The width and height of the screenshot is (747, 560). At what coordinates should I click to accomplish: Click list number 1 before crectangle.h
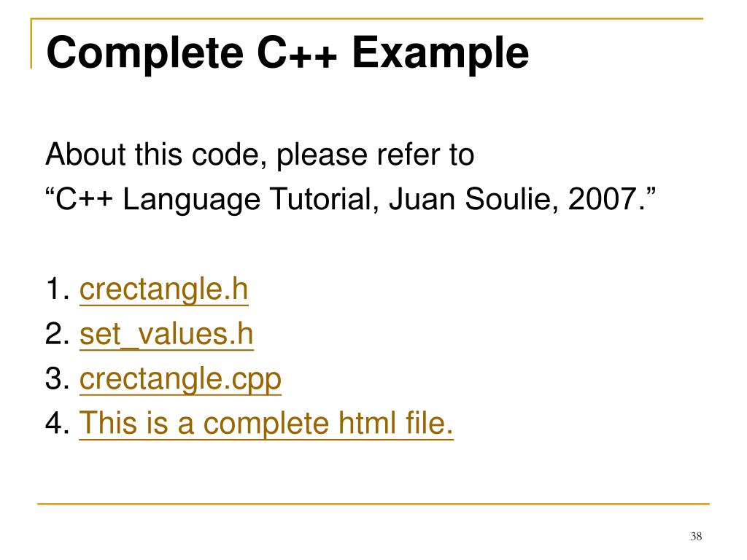pos(58,289)
